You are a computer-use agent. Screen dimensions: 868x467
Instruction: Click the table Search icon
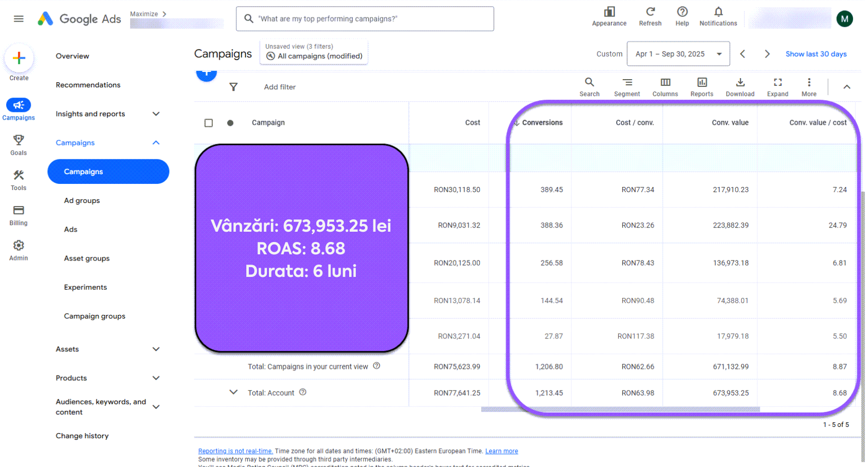click(x=589, y=82)
